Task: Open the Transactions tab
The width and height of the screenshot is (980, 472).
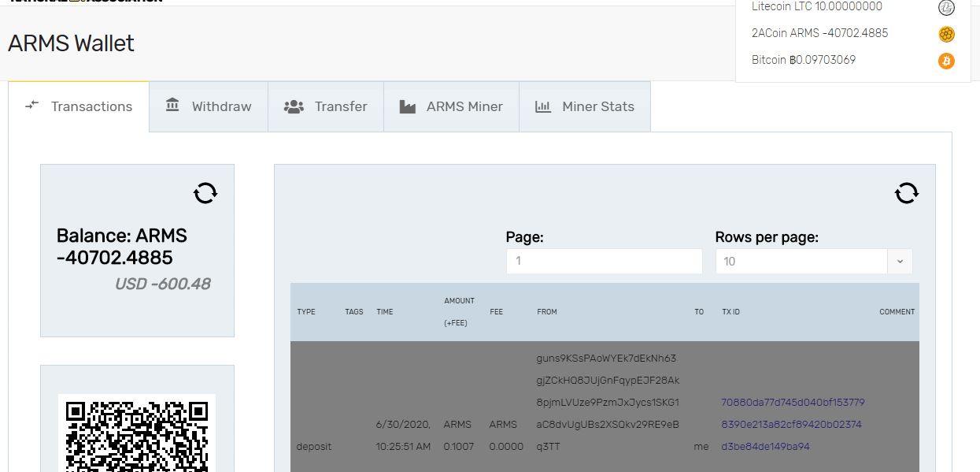Action: [x=79, y=106]
